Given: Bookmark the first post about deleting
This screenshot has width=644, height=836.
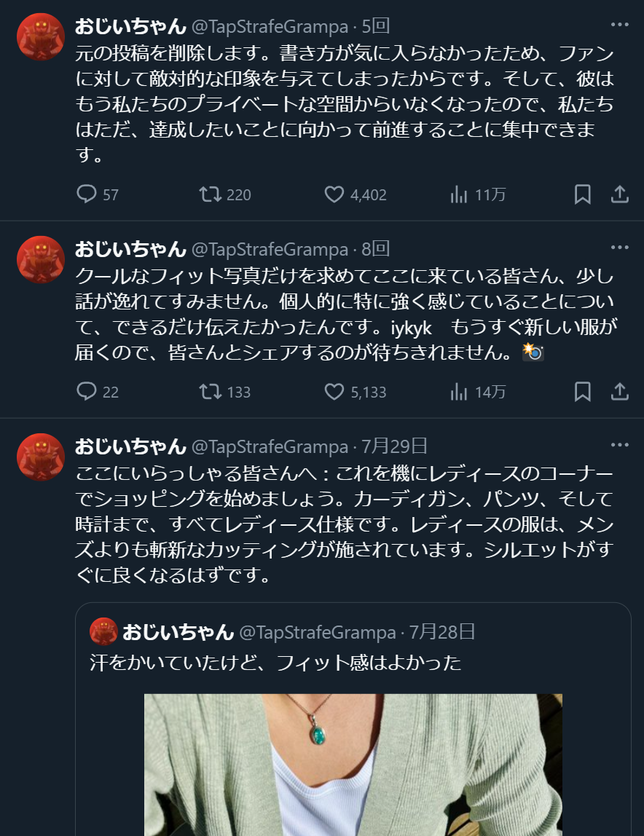Looking at the screenshot, I should (x=582, y=194).
